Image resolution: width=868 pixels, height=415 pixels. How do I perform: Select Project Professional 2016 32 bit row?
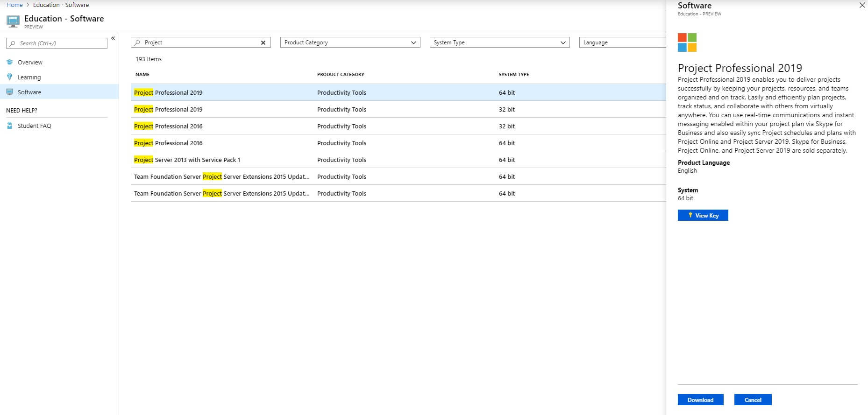398,126
